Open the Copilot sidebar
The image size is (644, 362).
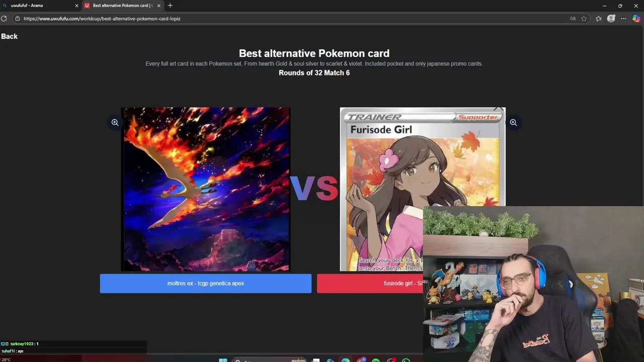point(636,19)
